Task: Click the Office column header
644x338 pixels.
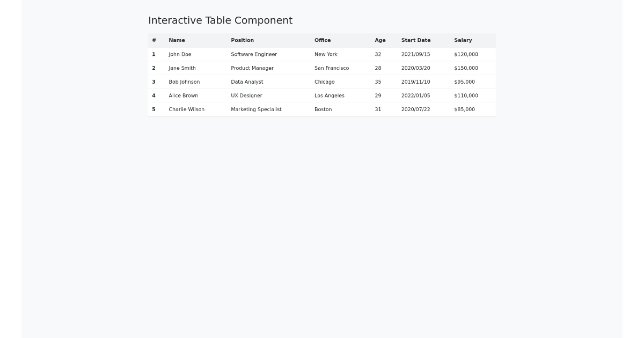Action: pos(341,40)
